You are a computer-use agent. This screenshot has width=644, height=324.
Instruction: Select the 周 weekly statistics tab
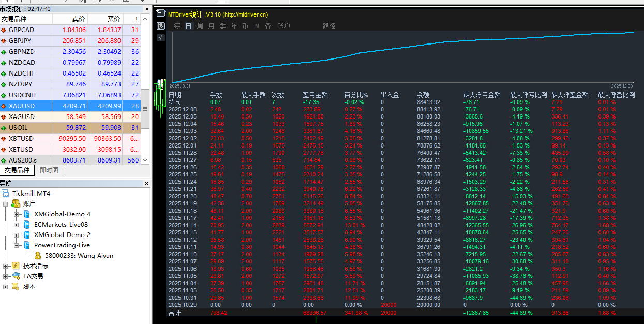pyautogui.click(x=200, y=26)
